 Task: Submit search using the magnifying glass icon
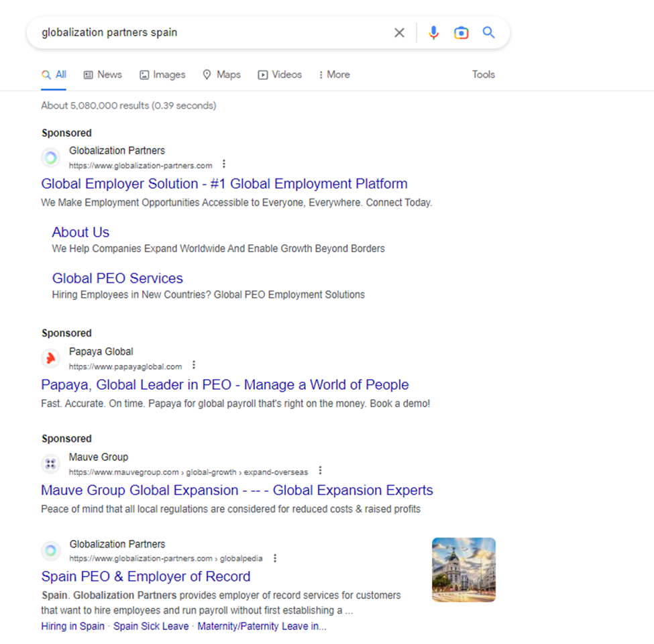click(x=488, y=32)
